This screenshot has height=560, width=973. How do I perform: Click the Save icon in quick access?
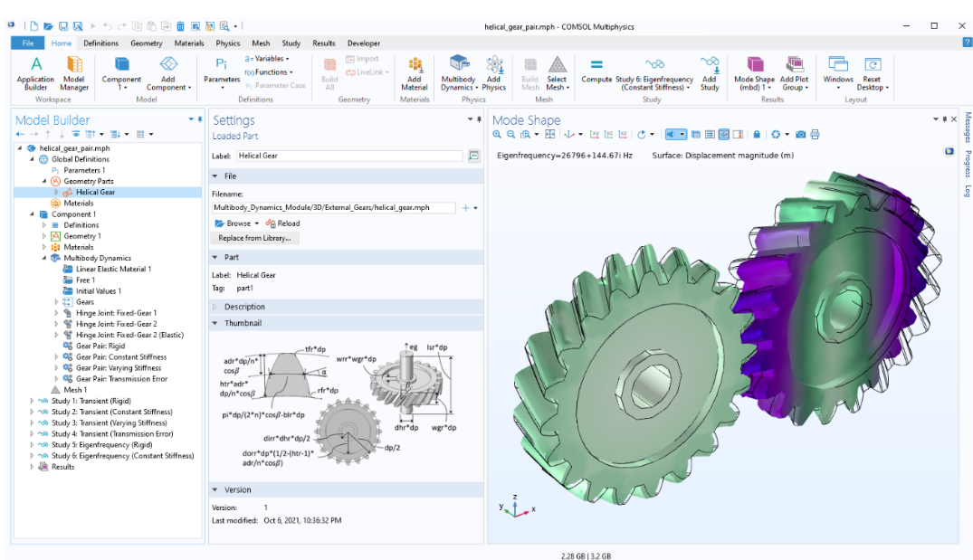tap(62, 26)
